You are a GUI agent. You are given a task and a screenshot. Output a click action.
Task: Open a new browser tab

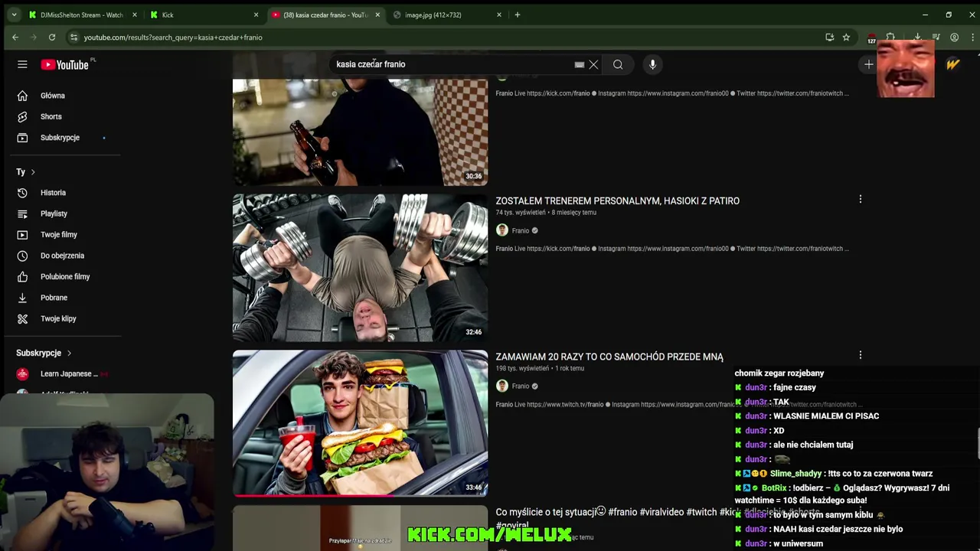coord(518,15)
